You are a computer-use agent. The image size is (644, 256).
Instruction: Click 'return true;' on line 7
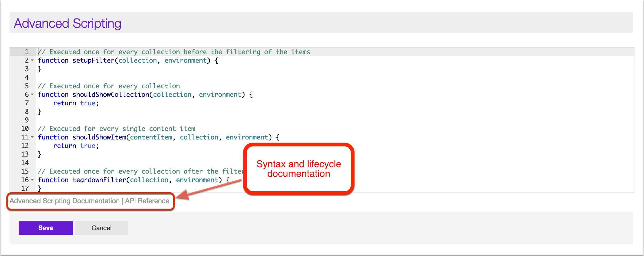(76, 103)
